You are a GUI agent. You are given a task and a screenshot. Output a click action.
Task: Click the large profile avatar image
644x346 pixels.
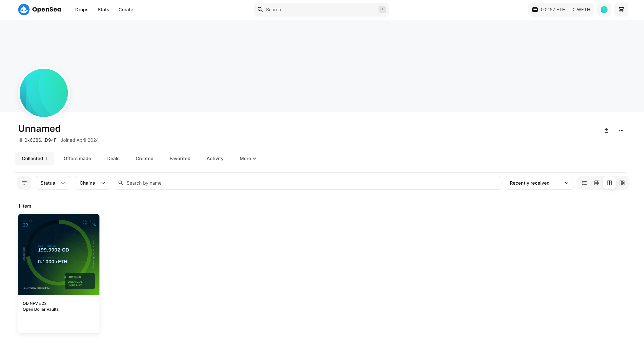44,93
